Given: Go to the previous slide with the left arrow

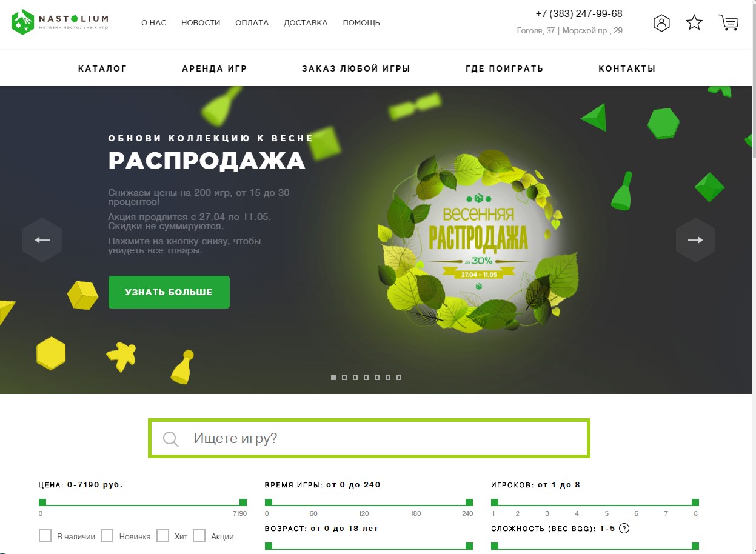Looking at the screenshot, I should point(42,240).
